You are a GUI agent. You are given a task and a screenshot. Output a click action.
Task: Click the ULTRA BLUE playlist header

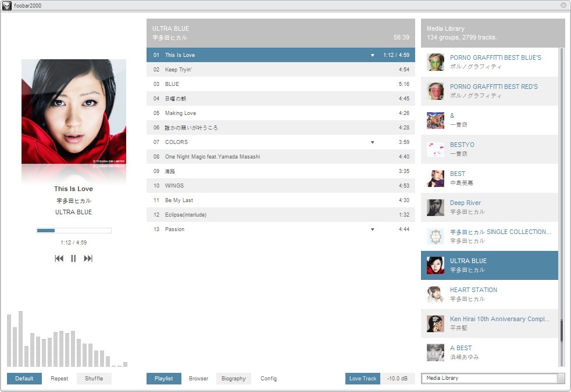[281, 33]
